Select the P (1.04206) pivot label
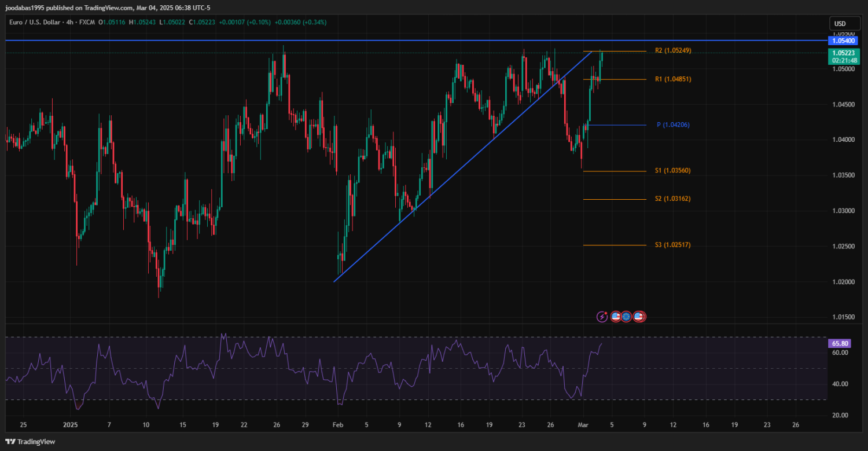The height and width of the screenshot is (451, 868). click(673, 125)
